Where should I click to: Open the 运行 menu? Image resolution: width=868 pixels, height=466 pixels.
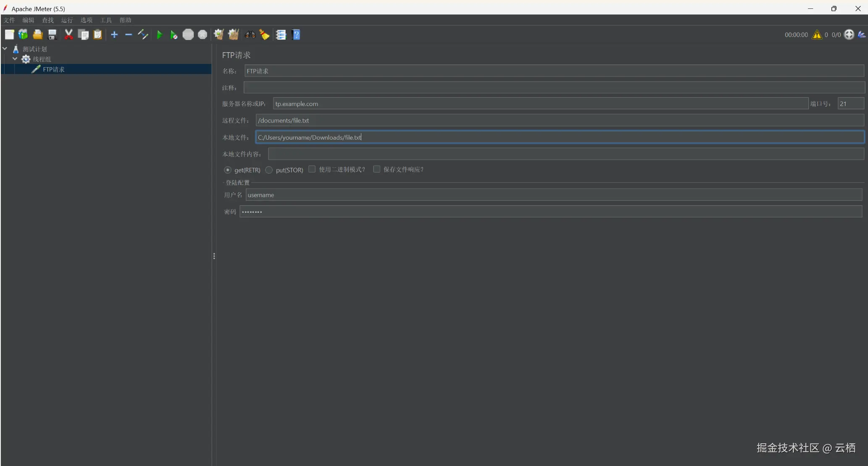click(x=67, y=20)
